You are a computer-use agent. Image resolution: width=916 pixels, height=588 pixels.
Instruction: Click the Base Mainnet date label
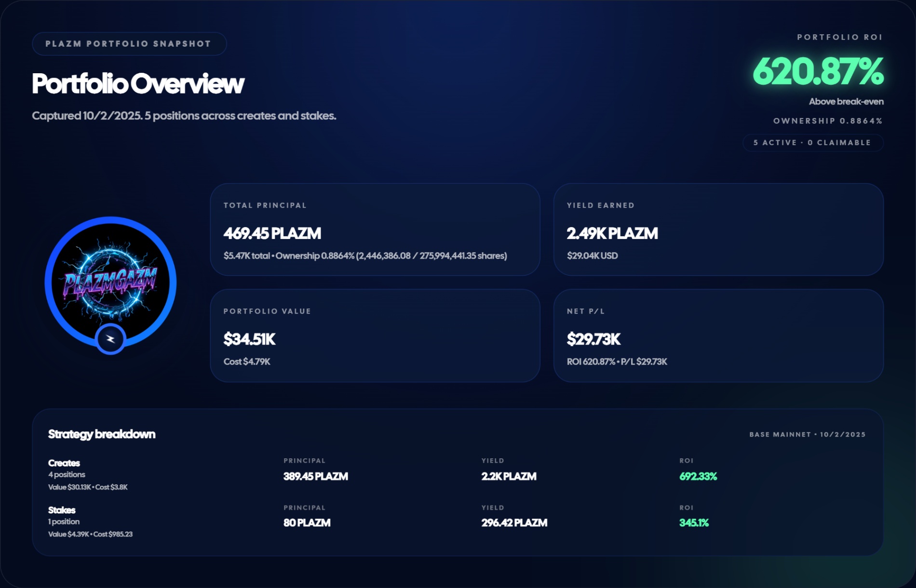pyautogui.click(x=807, y=435)
